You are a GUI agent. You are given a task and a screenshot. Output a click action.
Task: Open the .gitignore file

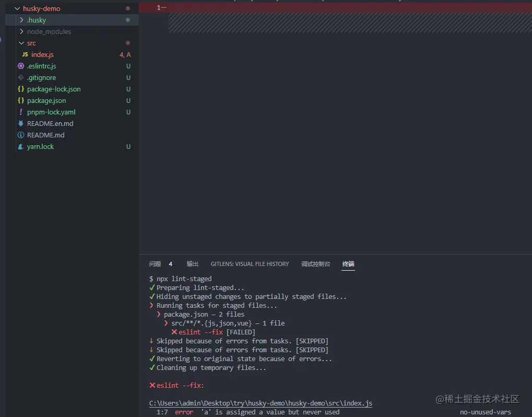coord(41,78)
